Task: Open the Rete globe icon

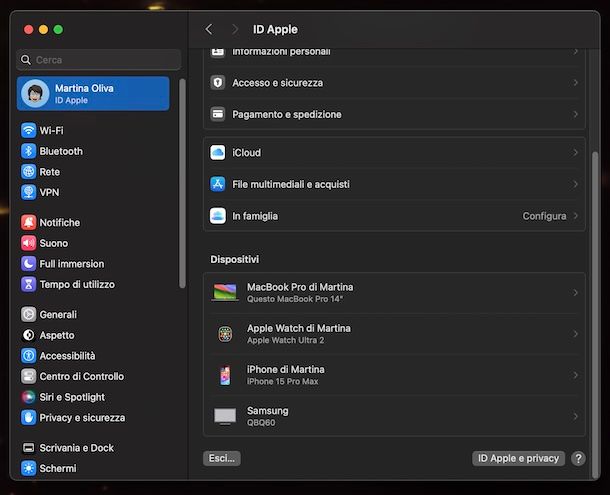Action: 28,172
